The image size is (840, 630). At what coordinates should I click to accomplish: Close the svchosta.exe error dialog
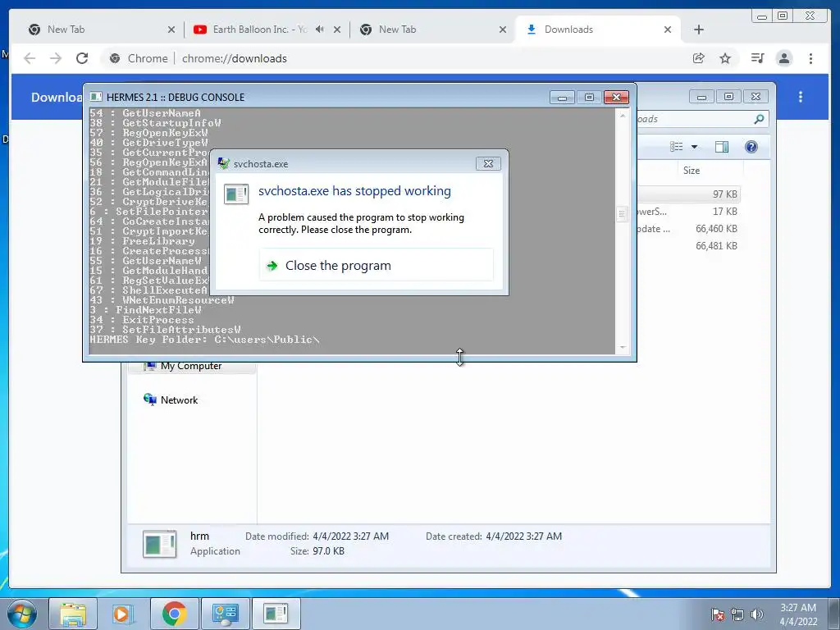(488, 163)
